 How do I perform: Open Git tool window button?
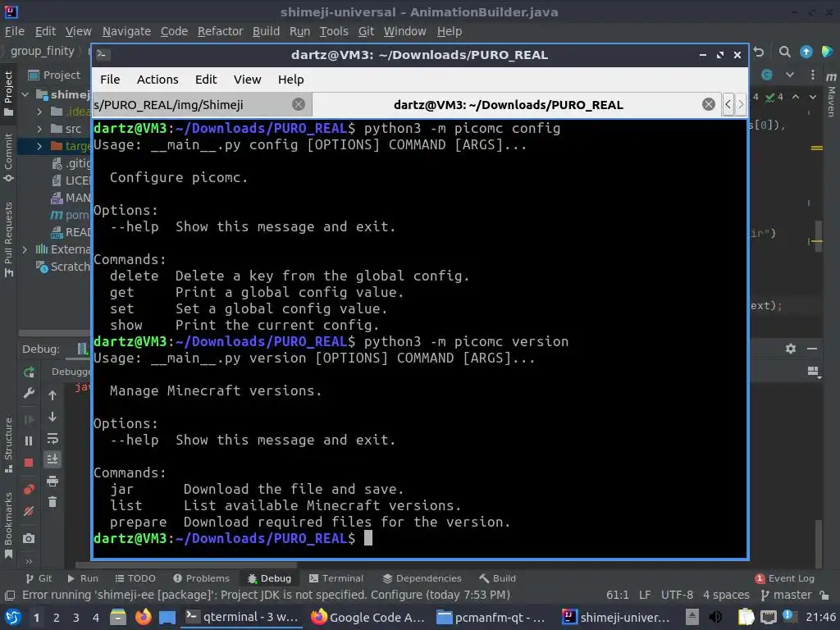click(x=39, y=578)
